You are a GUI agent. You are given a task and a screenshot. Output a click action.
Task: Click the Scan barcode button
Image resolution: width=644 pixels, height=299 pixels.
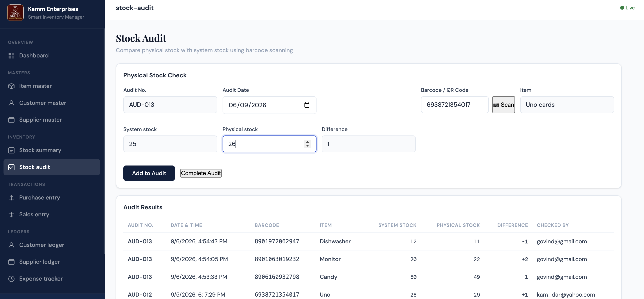pos(504,105)
